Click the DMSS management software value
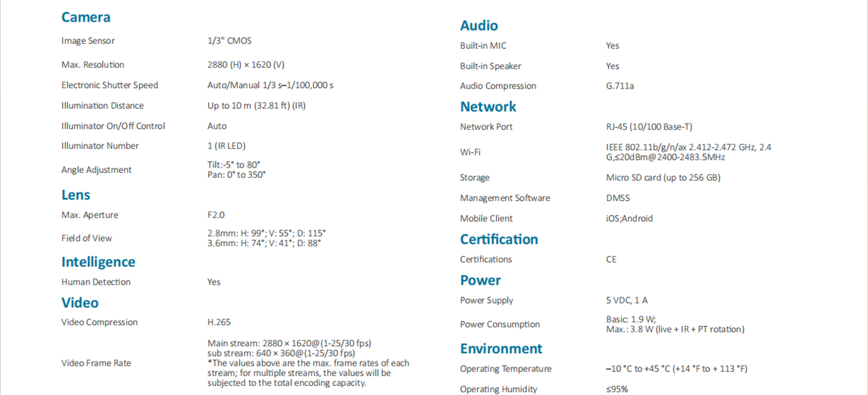This screenshot has width=868, height=395. click(618, 198)
